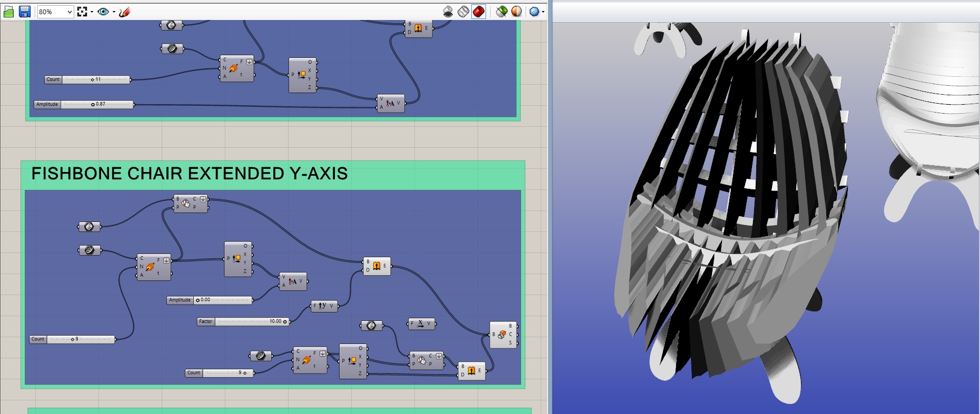Select the Unit X vector component

point(421,324)
